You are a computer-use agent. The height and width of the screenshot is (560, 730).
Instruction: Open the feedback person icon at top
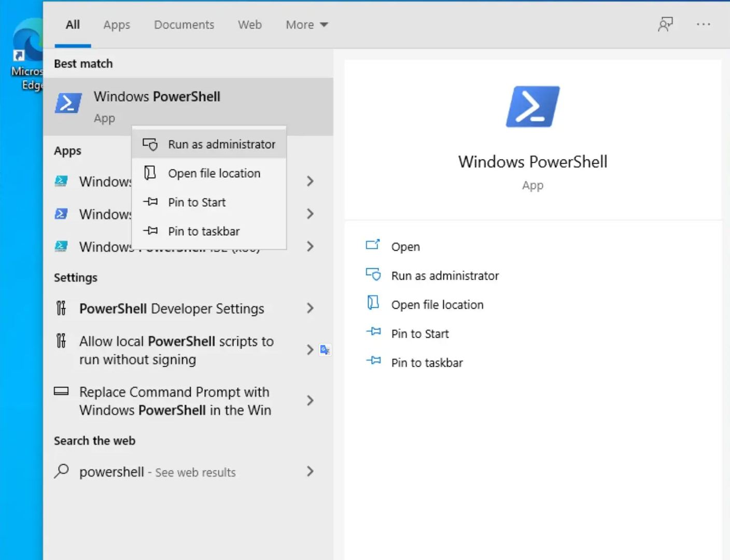click(x=665, y=24)
